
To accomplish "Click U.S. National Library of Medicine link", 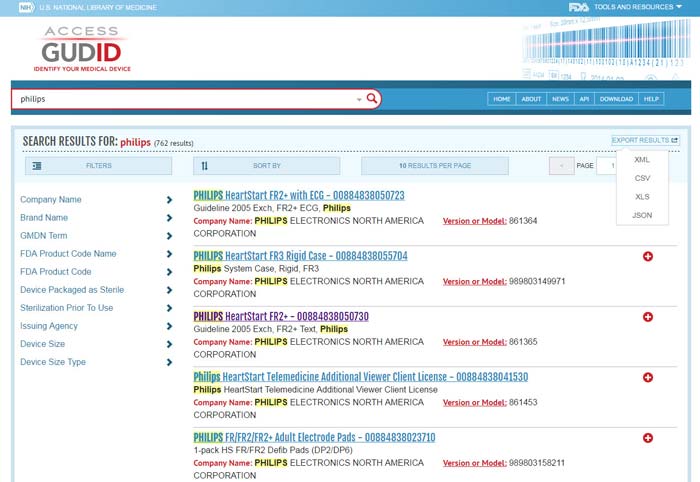I will tap(98, 8).
